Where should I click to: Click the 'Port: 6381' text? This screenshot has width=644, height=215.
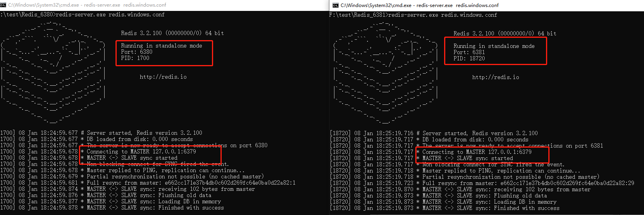469,53
